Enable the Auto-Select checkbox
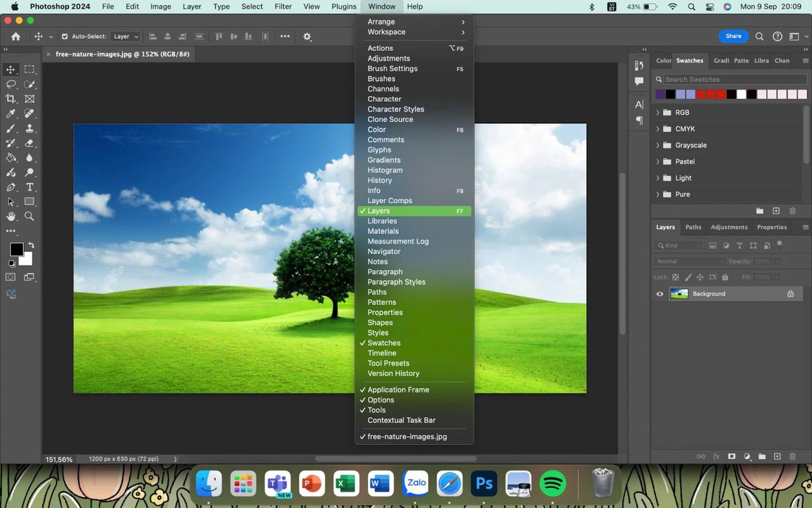812x508 pixels. pyautogui.click(x=65, y=36)
